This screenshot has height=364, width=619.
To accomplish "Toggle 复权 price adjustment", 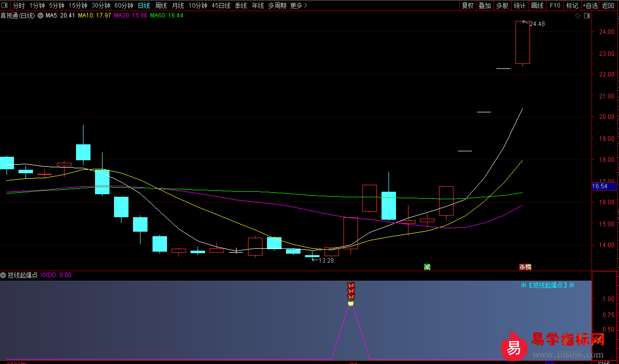I will pyautogui.click(x=467, y=5).
